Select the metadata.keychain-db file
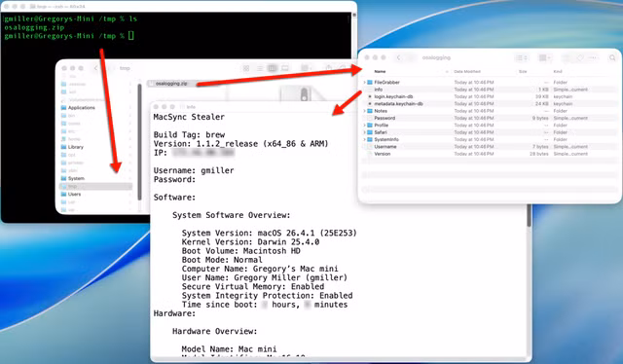Image resolution: width=623 pixels, height=364 pixels. (398, 104)
